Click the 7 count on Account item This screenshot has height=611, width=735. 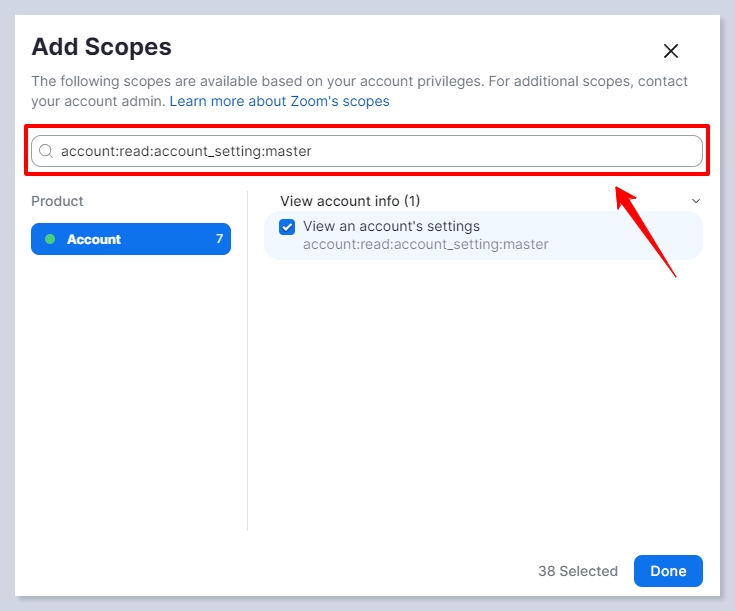point(219,239)
